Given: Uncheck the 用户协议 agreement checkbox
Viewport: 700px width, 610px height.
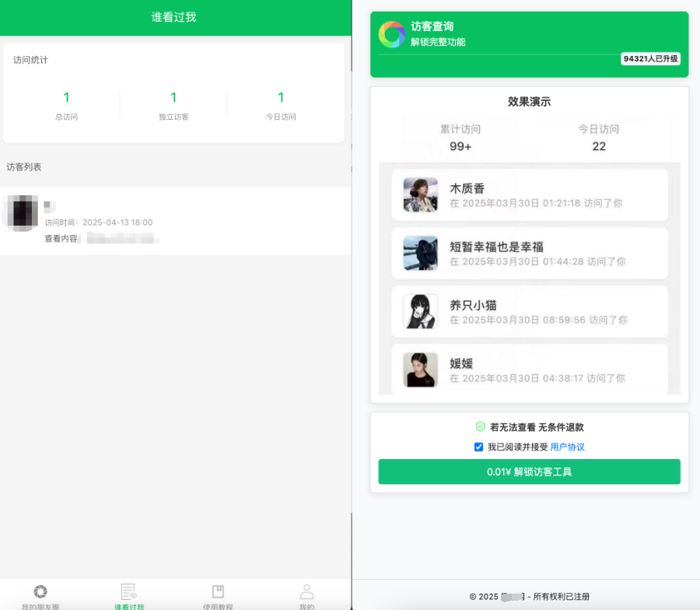Looking at the screenshot, I should (x=478, y=446).
